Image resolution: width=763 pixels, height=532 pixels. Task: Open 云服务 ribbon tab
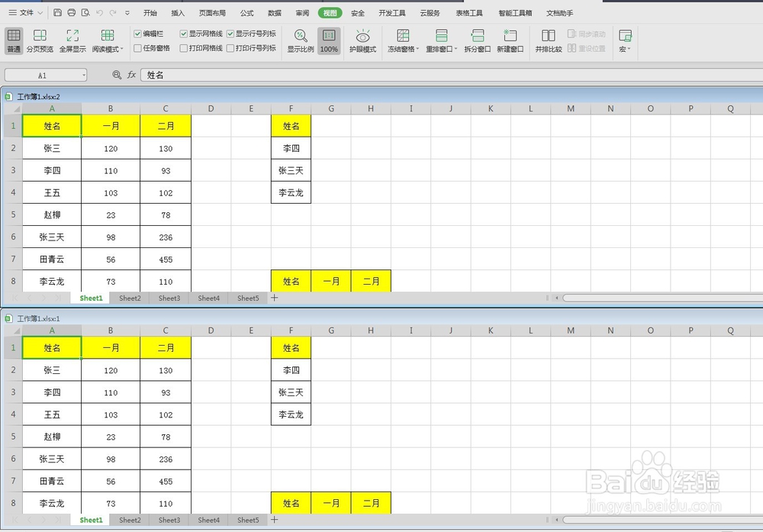(430, 13)
